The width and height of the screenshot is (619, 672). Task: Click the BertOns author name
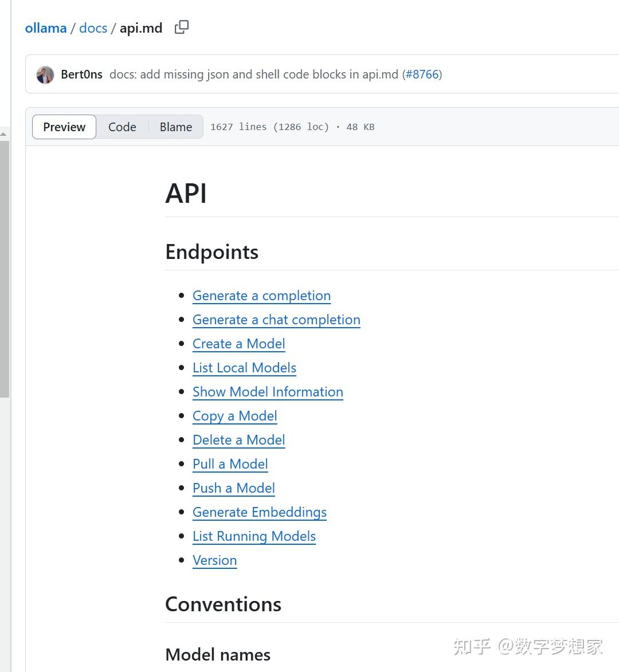click(81, 74)
